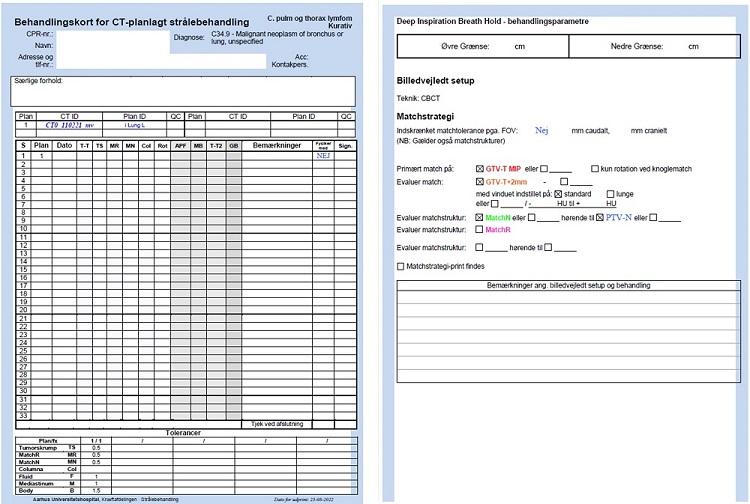Uncheck the PTV-N checkbox
Image resolution: width=750 pixels, height=504 pixels.
point(600,218)
